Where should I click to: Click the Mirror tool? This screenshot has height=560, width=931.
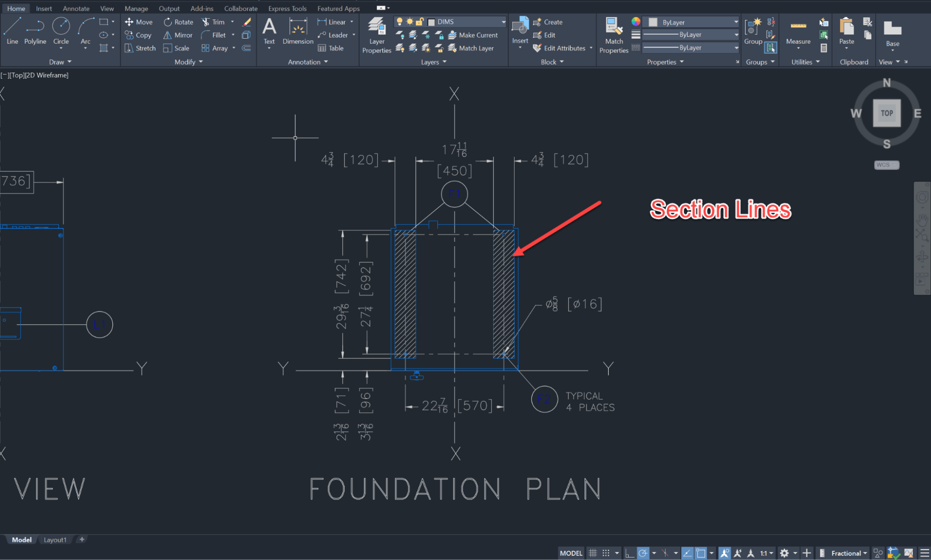pos(178,35)
